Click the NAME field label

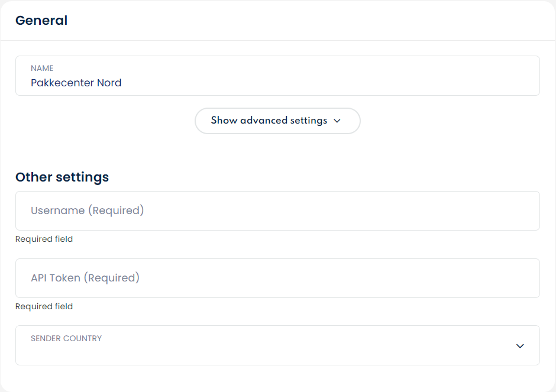[42, 68]
